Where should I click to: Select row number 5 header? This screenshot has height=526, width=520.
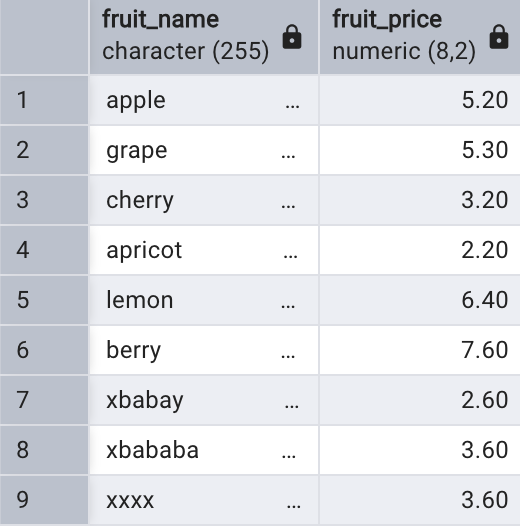44,300
